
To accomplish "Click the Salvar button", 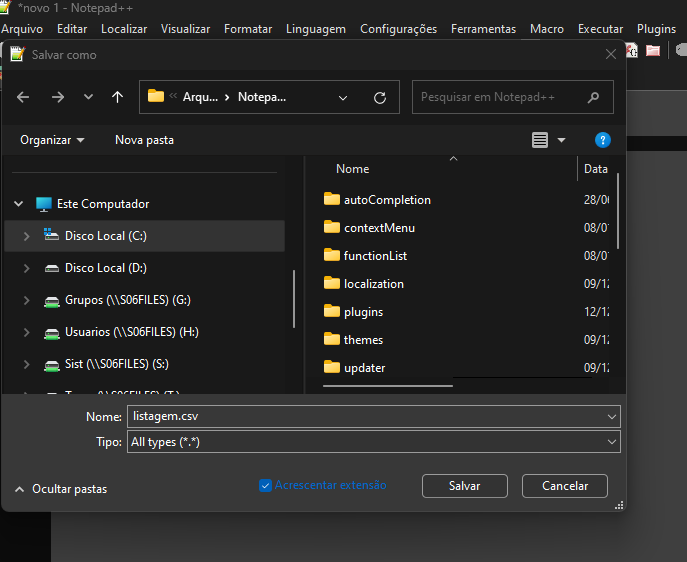I will click(465, 486).
